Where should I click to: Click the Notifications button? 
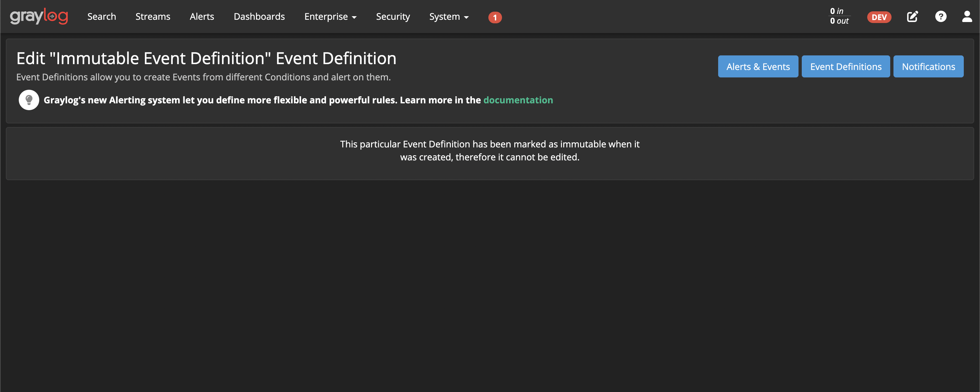tap(929, 66)
